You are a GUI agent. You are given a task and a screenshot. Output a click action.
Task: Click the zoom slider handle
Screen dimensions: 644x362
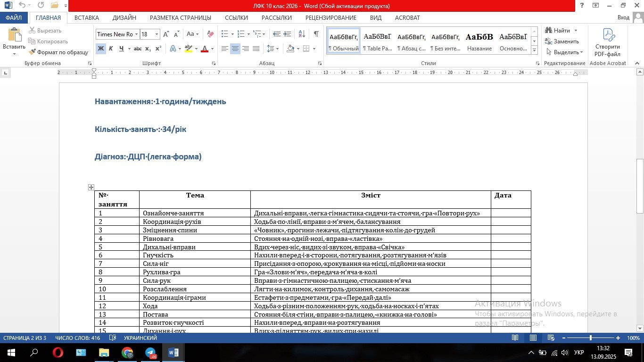tap(590, 338)
